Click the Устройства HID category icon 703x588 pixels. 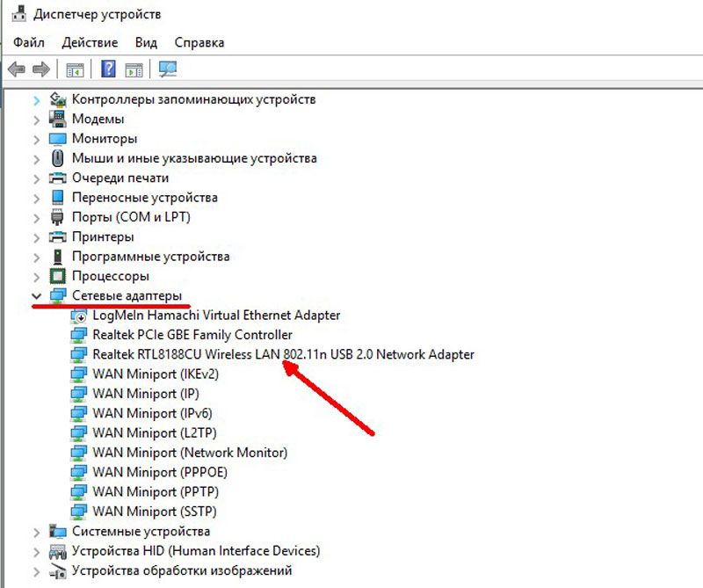(57, 551)
